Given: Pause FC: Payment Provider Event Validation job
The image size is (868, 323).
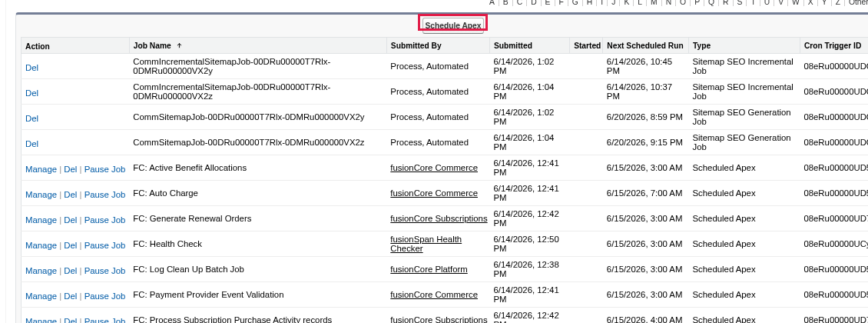Looking at the screenshot, I should [x=104, y=296].
